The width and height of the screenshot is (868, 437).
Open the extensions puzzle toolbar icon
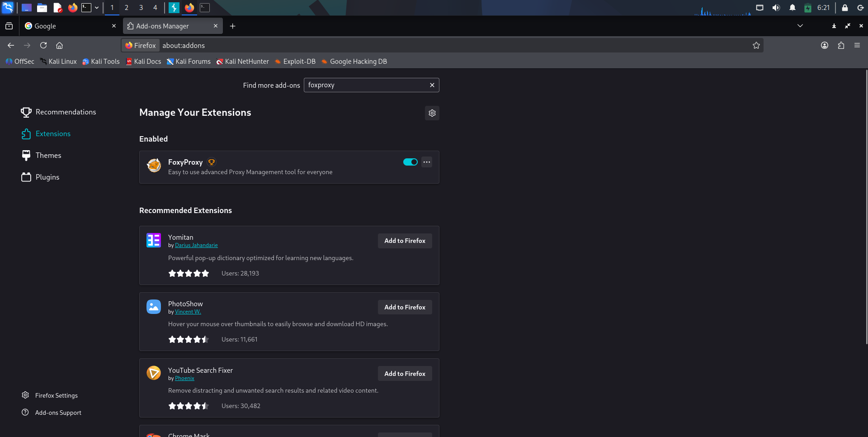(841, 45)
